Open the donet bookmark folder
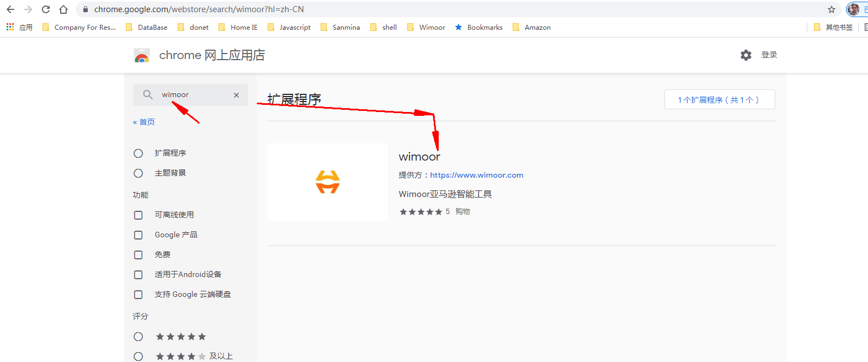The image size is (868, 362). (x=193, y=27)
